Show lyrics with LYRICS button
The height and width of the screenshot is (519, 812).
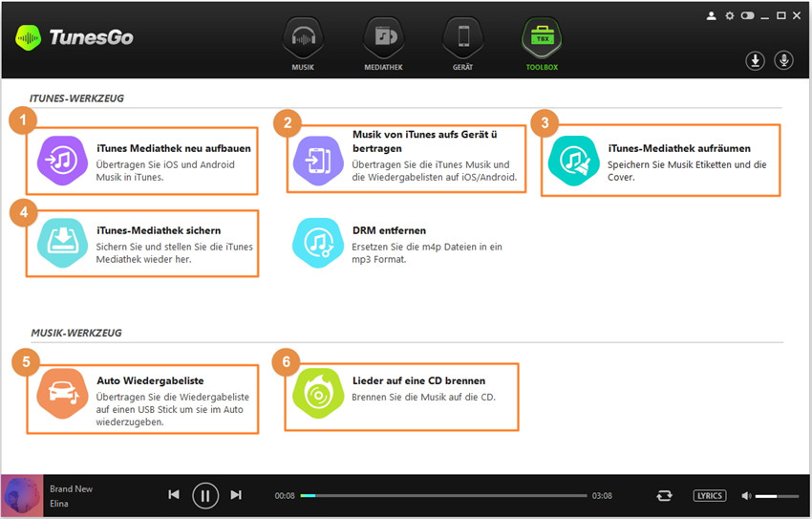pyautogui.click(x=710, y=496)
